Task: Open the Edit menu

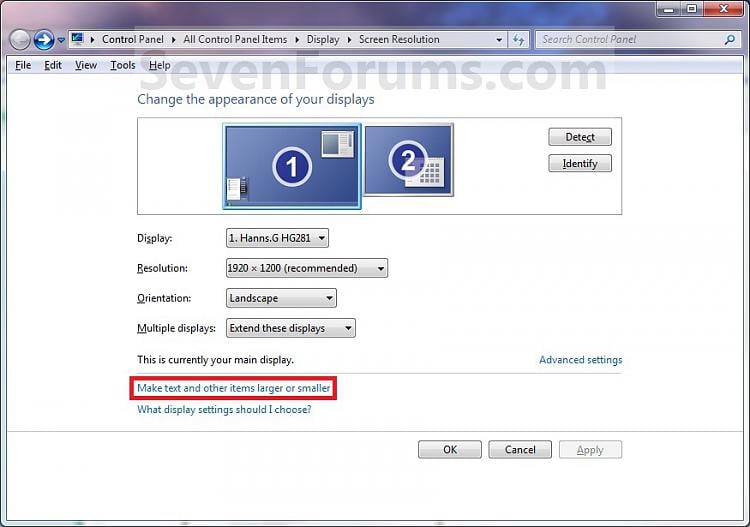Action: tap(53, 65)
